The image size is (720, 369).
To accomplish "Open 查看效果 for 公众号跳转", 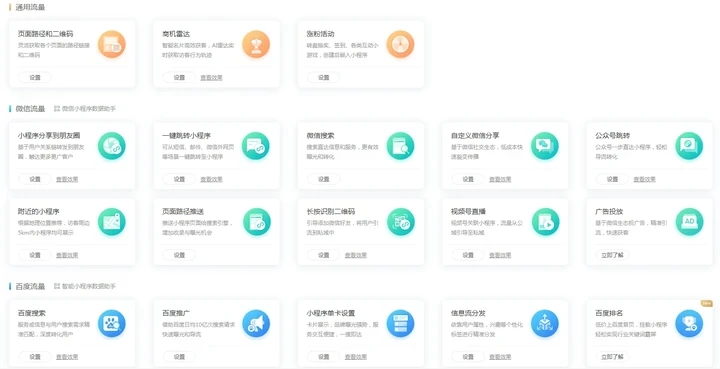I will tap(645, 179).
